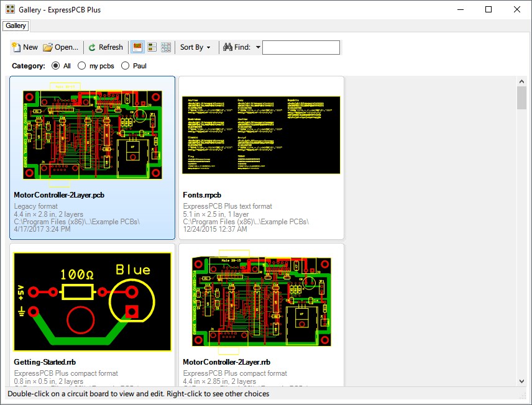Expand the Sort By dropdown

click(195, 47)
